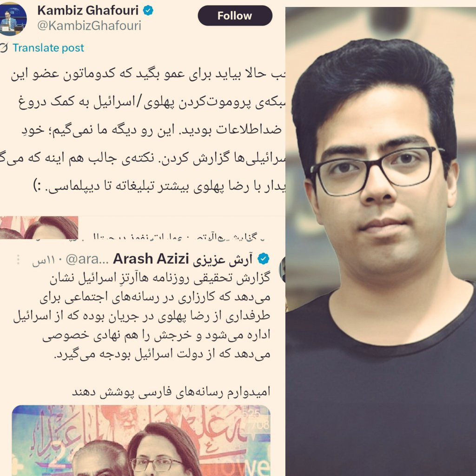Viewport: 476px width, 476px height.
Task: Open the portrait photo of man with glasses
Action: [x=381, y=242]
